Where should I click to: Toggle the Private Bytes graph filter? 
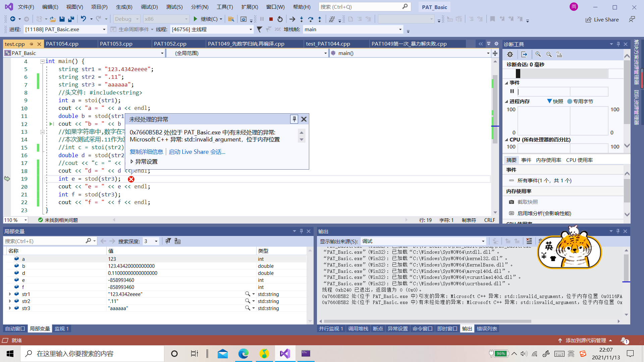click(580, 101)
